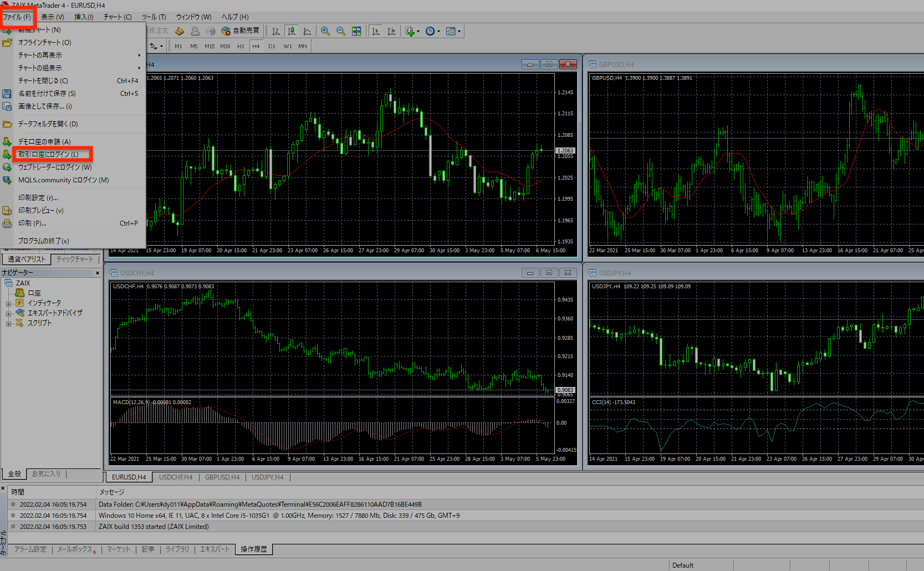
Task: Close the Navigator panel
Action: point(98,273)
